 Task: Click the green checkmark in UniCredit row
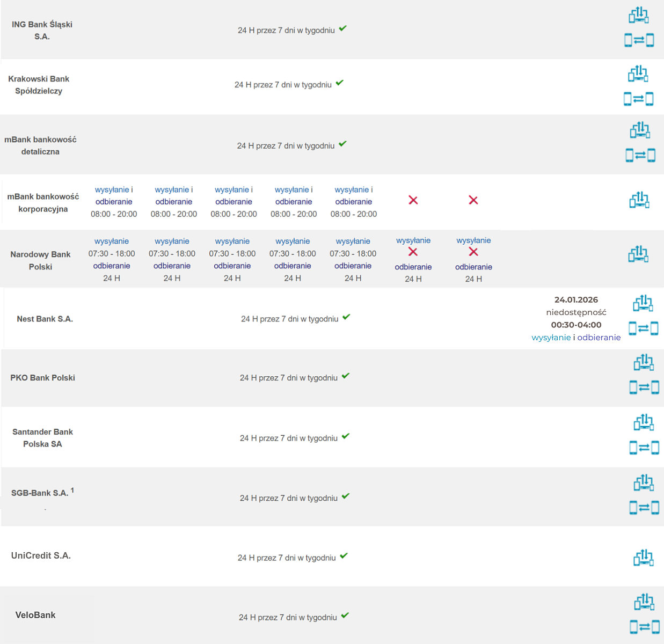(344, 556)
